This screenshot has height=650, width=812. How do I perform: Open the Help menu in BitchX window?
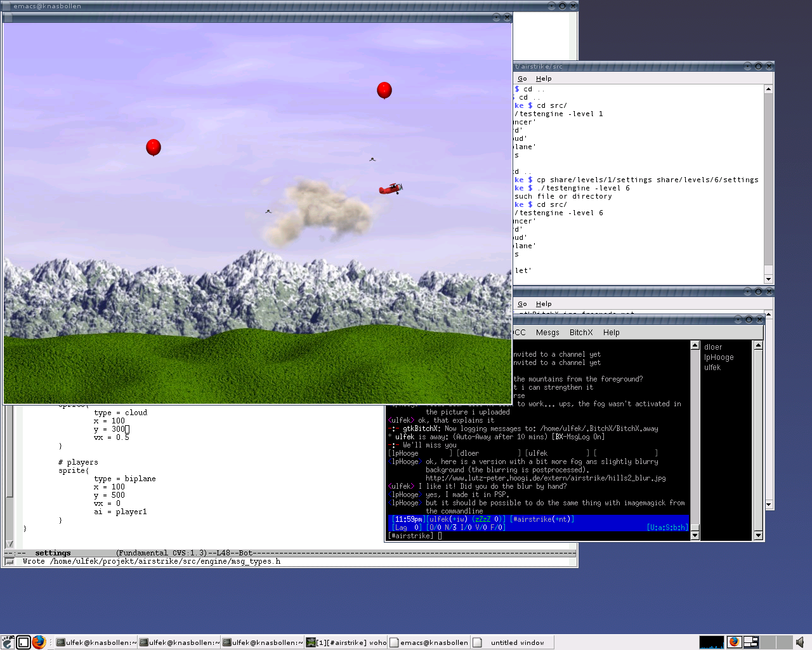(612, 333)
